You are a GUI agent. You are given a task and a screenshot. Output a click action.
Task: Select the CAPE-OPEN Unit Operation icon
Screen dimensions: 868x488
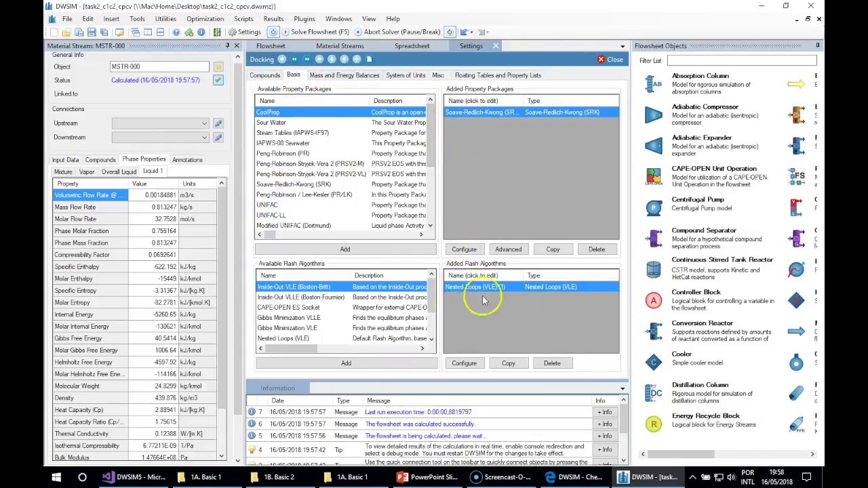click(654, 177)
